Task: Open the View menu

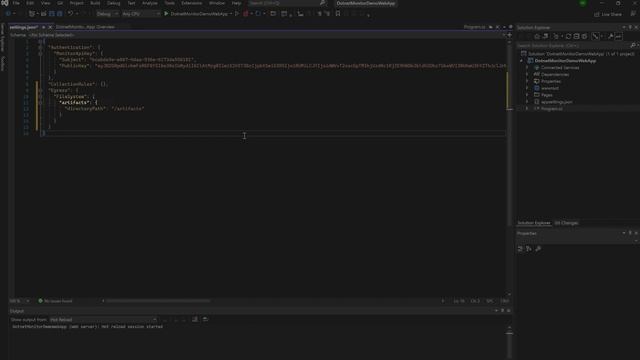Action: pyautogui.click(x=45, y=3)
